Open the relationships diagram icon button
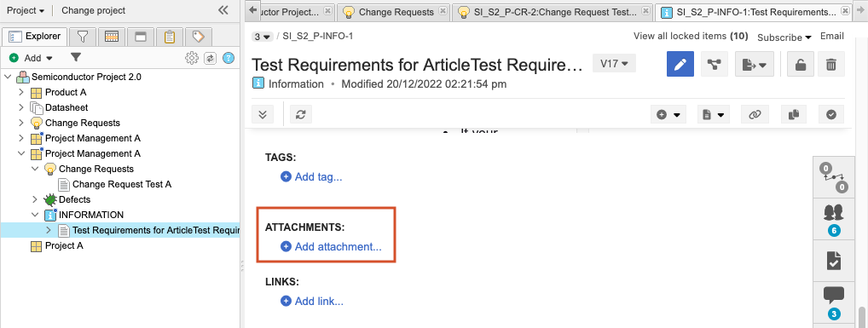The image size is (868, 328). (x=715, y=64)
